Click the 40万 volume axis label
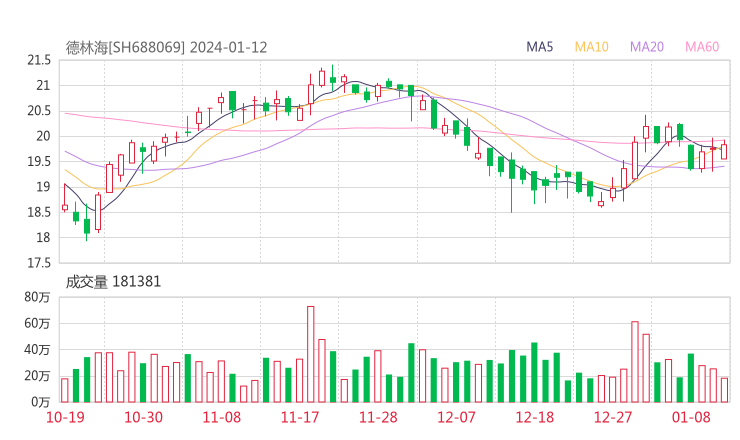The width and height of the screenshot is (740, 440). pyautogui.click(x=37, y=350)
